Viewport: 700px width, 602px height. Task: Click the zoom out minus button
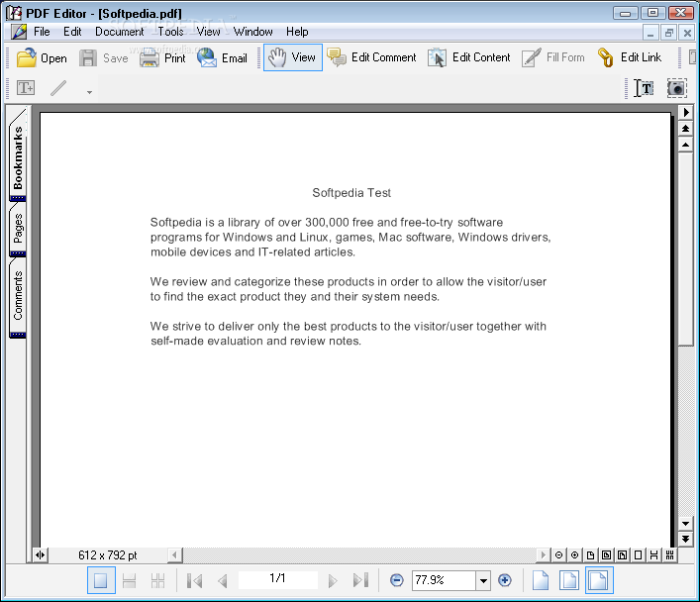tap(396, 580)
